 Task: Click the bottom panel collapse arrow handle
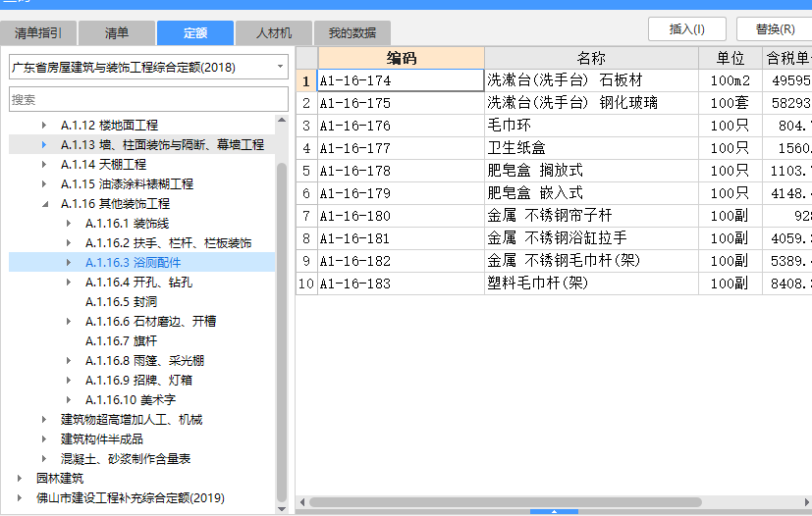[554, 512]
